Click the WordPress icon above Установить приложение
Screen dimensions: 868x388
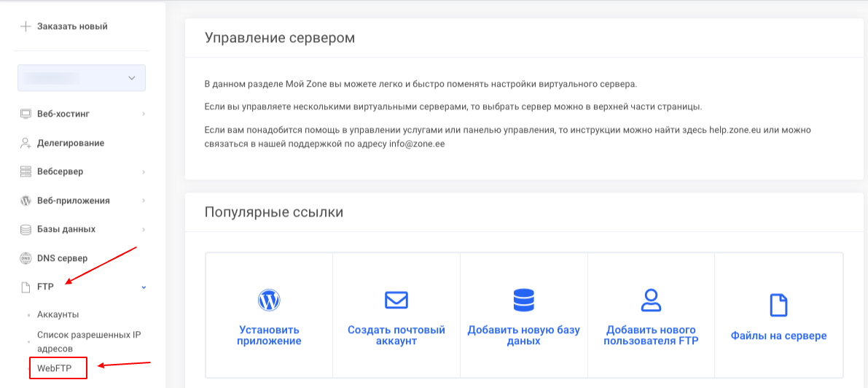pos(269,300)
